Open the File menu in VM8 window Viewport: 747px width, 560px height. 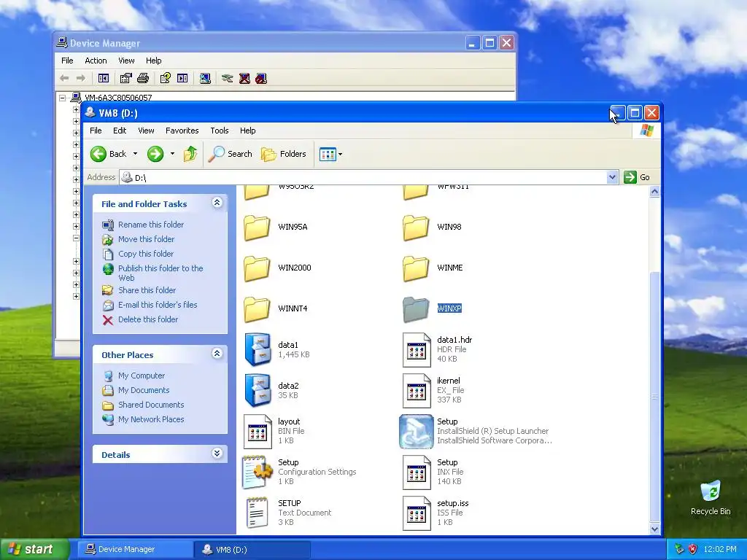(96, 131)
